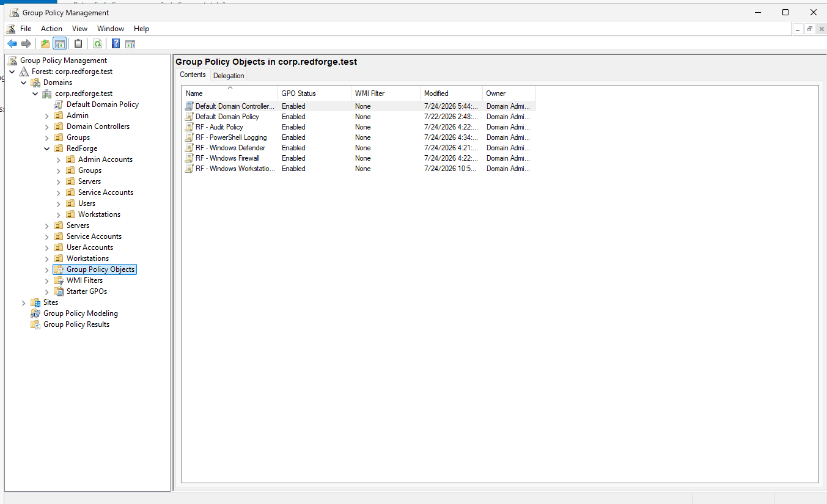Click the WMI Filters folder icon
This screenshot has height=504, width=827.
(59, 280)
